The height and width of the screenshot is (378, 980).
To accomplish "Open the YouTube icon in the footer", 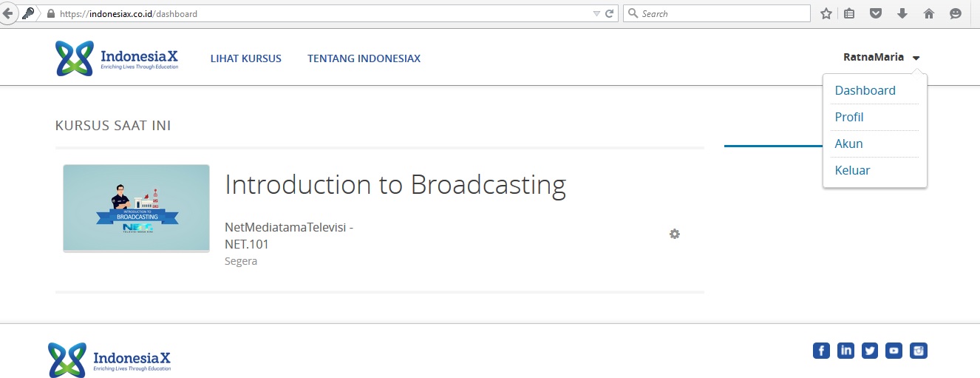I will click(894, 351).
